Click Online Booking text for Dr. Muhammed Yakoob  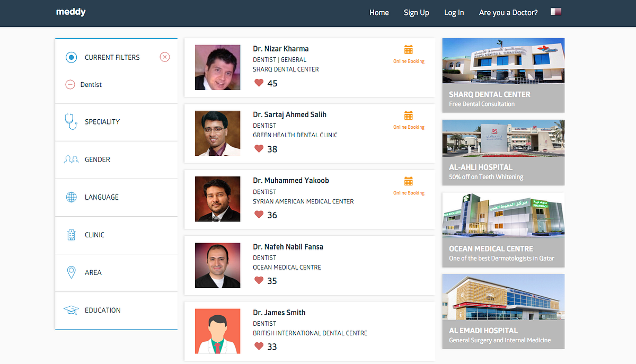pos(409,193)
